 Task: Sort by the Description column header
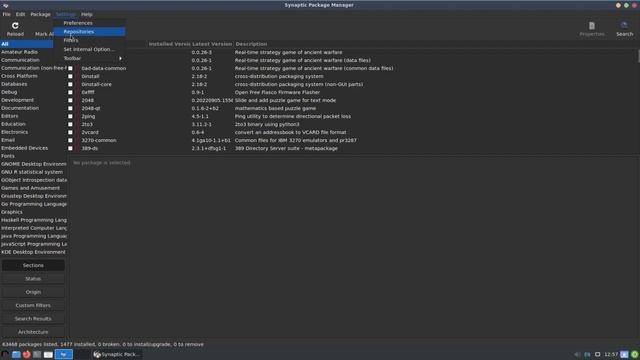click(251, 44)
